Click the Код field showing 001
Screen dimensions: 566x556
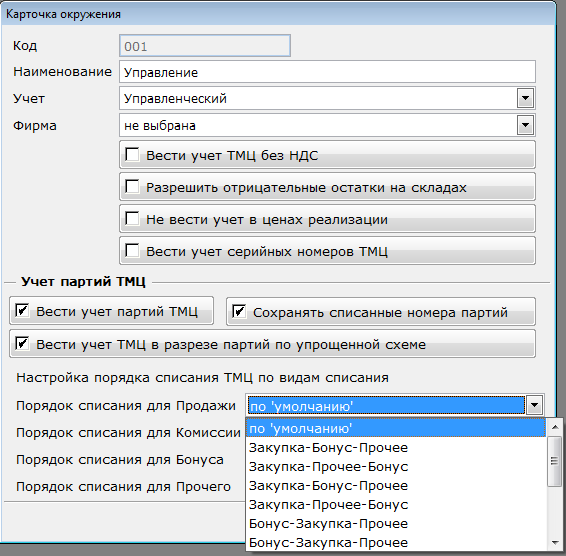pyautogui.click(x=205, y=45)
